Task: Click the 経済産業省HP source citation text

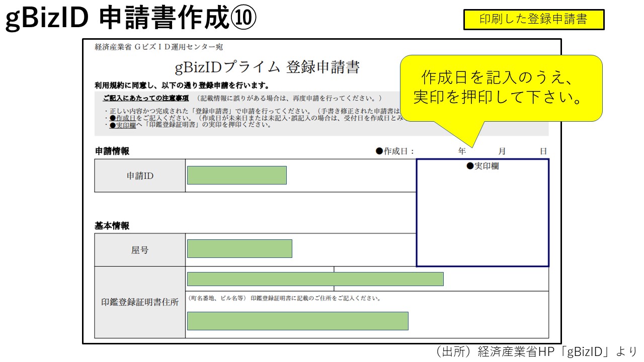Action: 534,351
